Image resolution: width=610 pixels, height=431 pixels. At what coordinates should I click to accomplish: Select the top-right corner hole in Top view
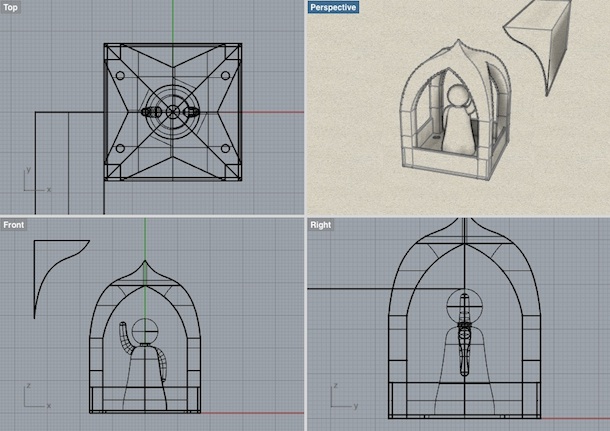pyautogui.click(x=226, y=75)
